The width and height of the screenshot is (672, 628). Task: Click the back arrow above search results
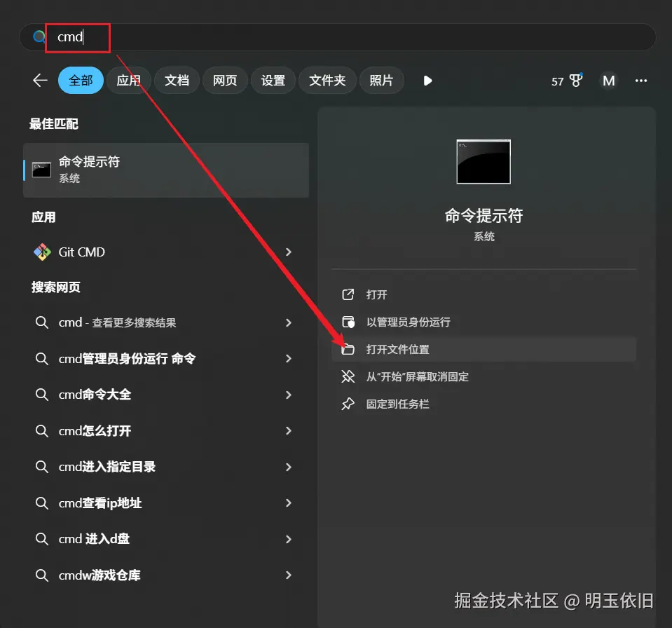pyautogui.click(x=39, y=80)
